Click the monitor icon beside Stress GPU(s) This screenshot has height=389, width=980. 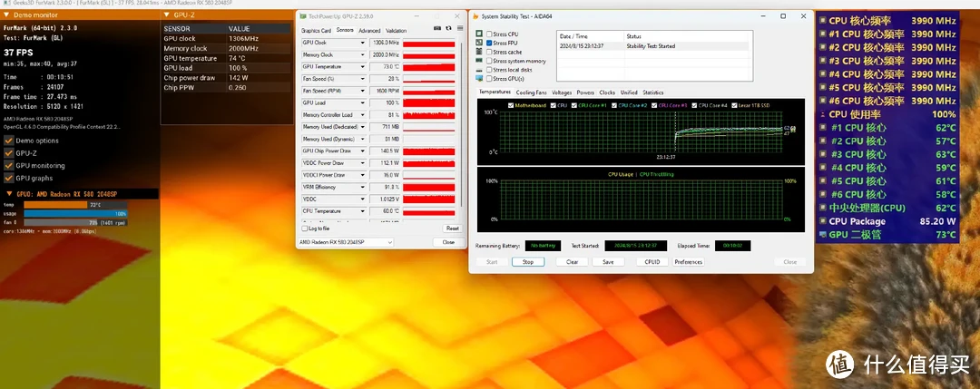coord(479,79)
